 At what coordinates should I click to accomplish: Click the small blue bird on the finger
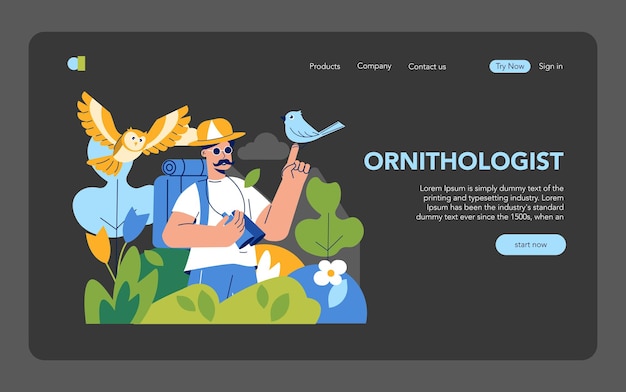tap(309, 127)
